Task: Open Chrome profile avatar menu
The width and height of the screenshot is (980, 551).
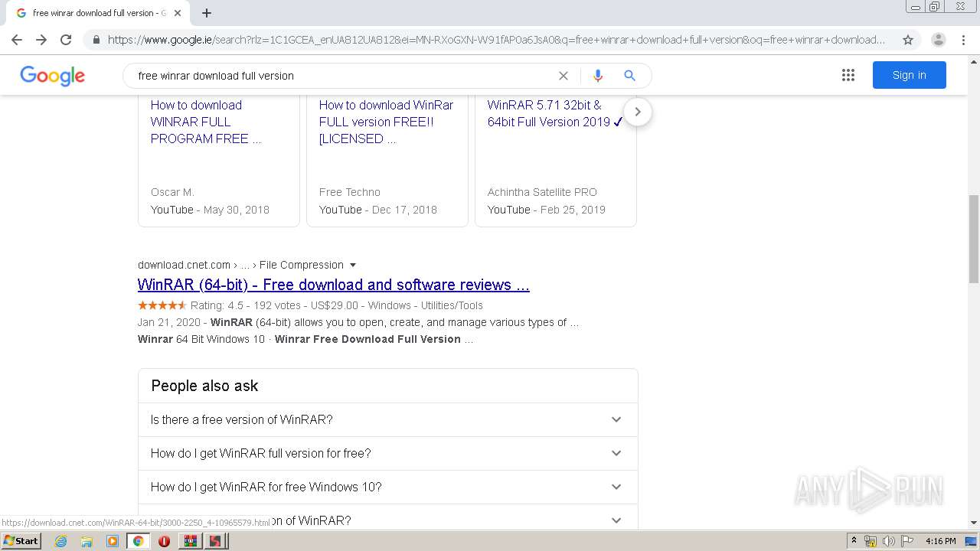Action: coord(938,40)
